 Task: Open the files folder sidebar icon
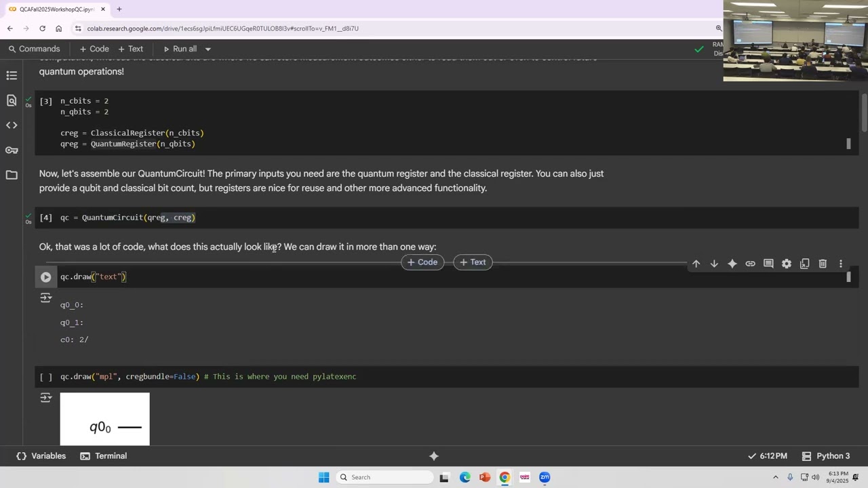(12, 175)
